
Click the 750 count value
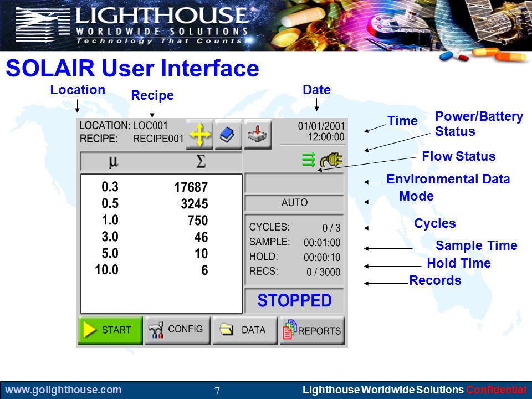pos(198,221)
